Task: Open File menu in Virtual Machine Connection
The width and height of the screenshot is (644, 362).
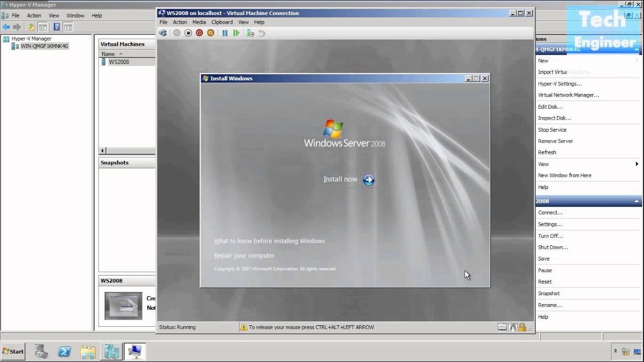Action: pos(163,22)
